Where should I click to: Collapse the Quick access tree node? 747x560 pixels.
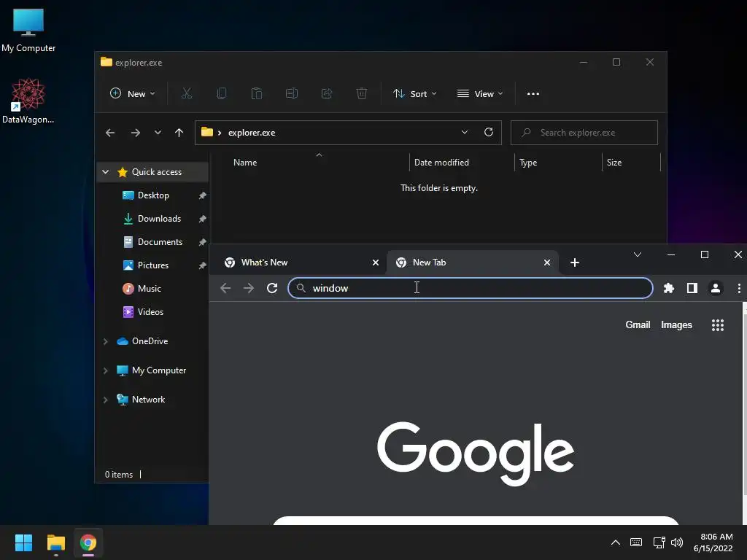coord(106,172)
